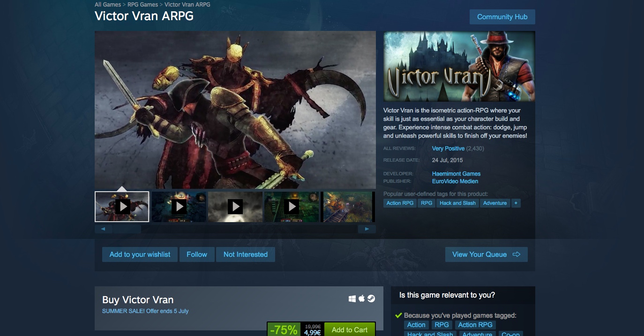Select the Adventure popular tag
The height and width of the screenshot is (336, 644).
495,203
